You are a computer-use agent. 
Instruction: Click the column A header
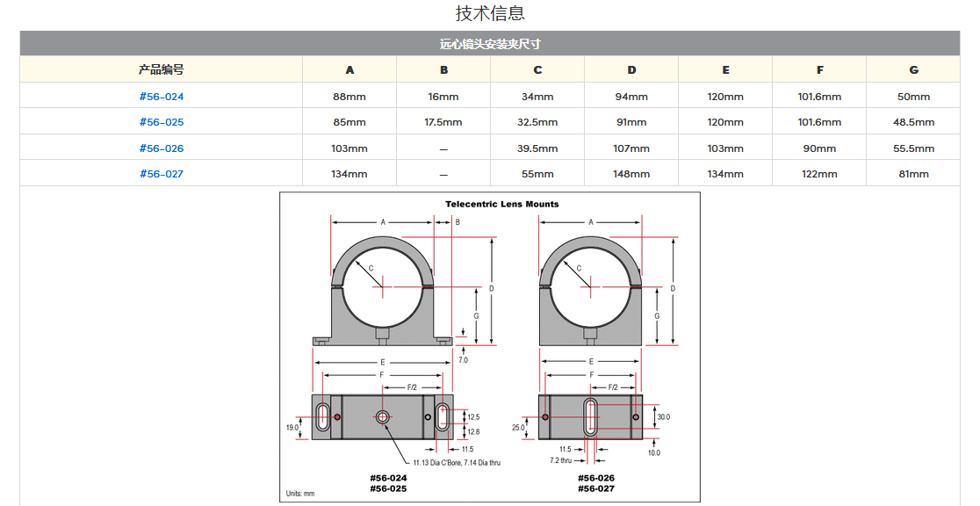click(349, 69)
